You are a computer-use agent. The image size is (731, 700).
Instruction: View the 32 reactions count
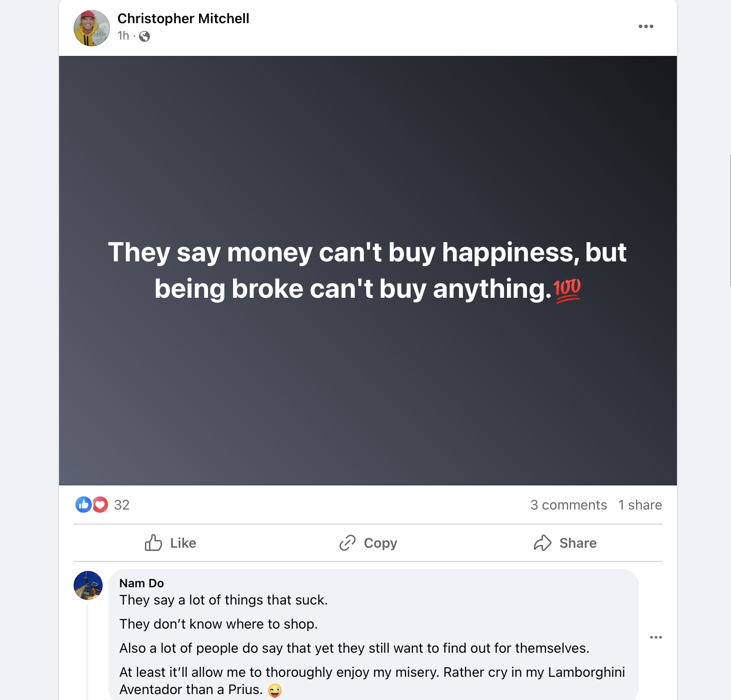[122, 505]
